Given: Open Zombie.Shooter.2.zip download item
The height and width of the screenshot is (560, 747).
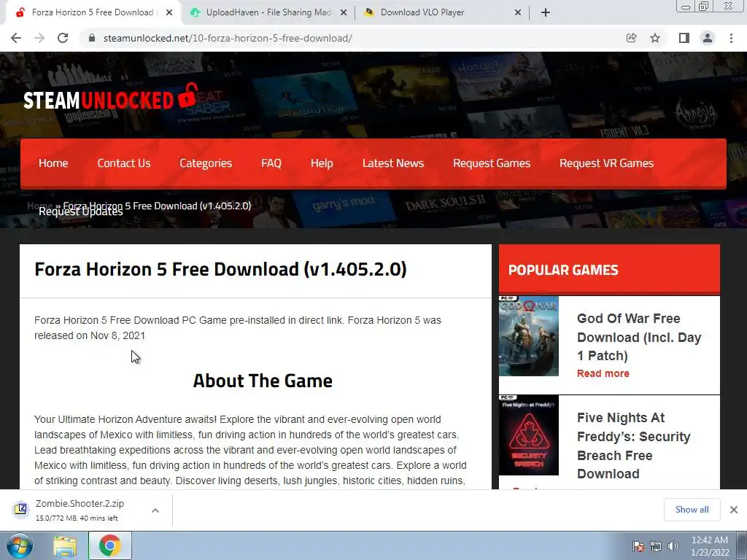Looking at the screenshot, I should [x=79, y=510].
